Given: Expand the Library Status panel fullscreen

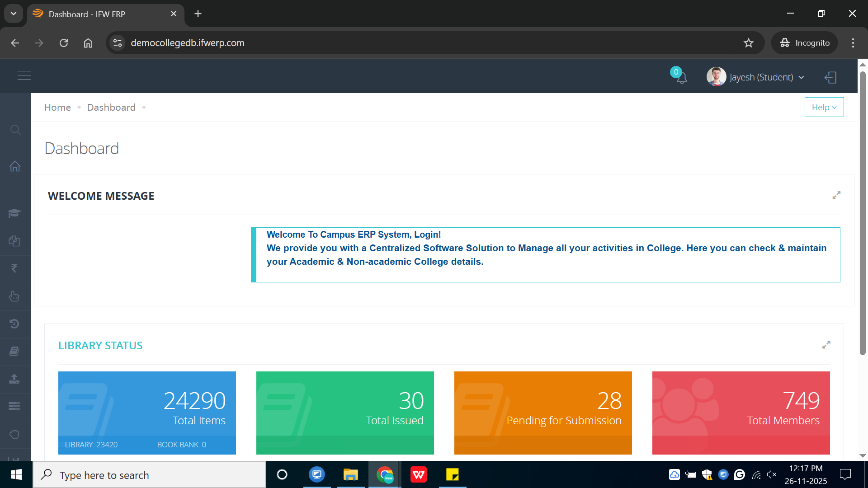Looking at the screenshot, I should 826,345.
